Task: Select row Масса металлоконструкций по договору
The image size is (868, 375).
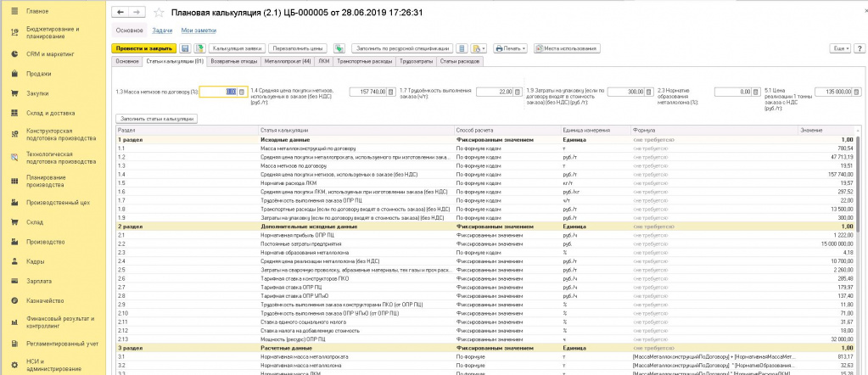Action: (x=486, y=148)
